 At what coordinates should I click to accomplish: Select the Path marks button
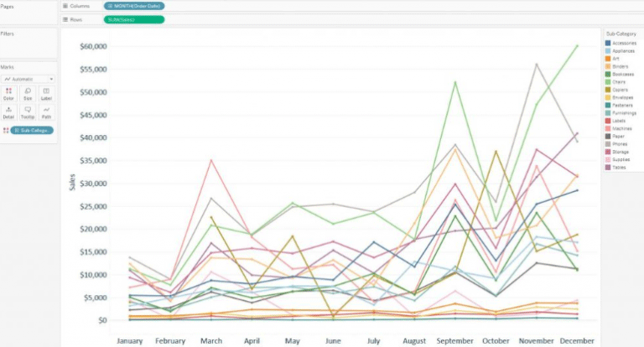pyautogui.click(x=47, y=112)
